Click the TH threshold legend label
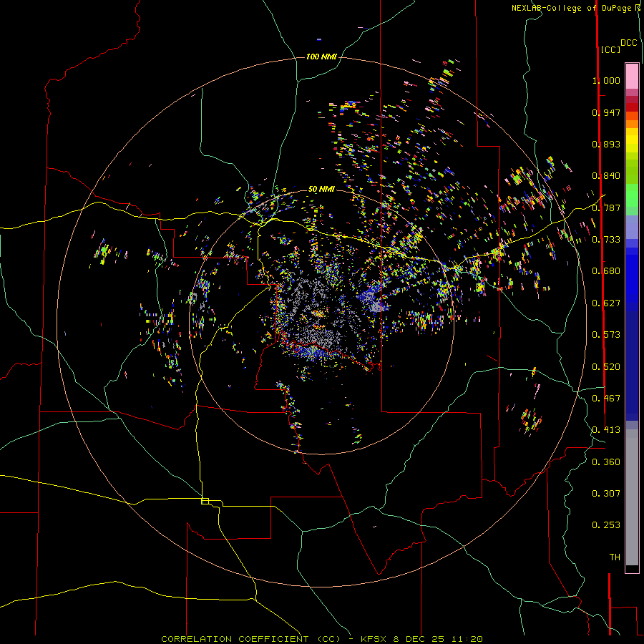Screen dimensions: 644x644 pos(615,557)
